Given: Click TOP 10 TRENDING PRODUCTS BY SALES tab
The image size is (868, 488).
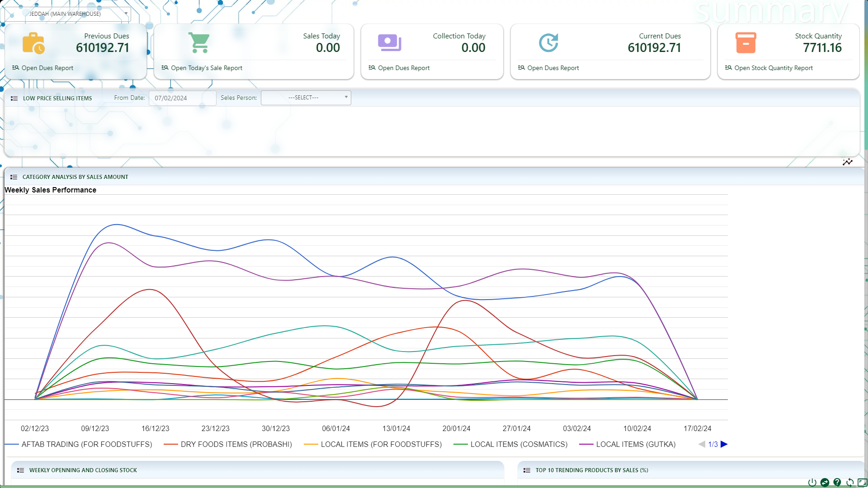Looking at the screenshot, I should tap(591, 470).
